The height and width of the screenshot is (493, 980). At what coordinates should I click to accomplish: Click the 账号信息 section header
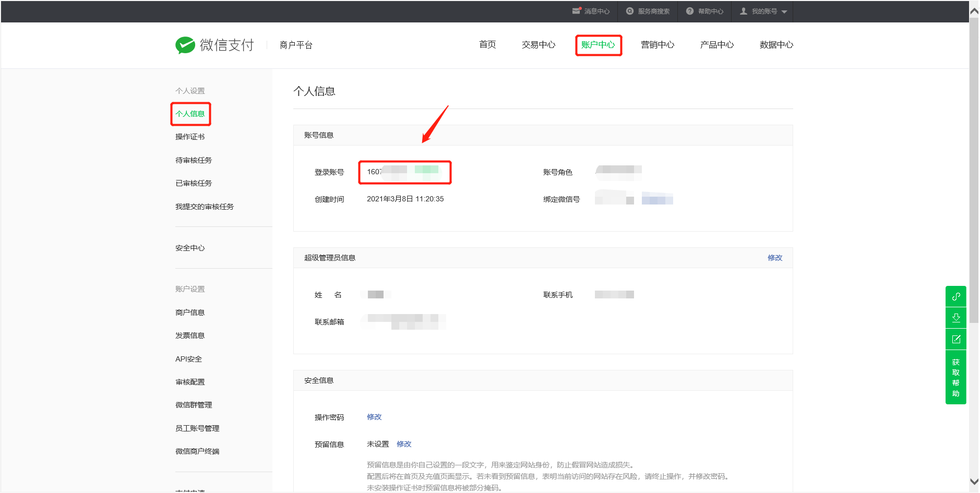pyautogui.click(x=319, y=135)
